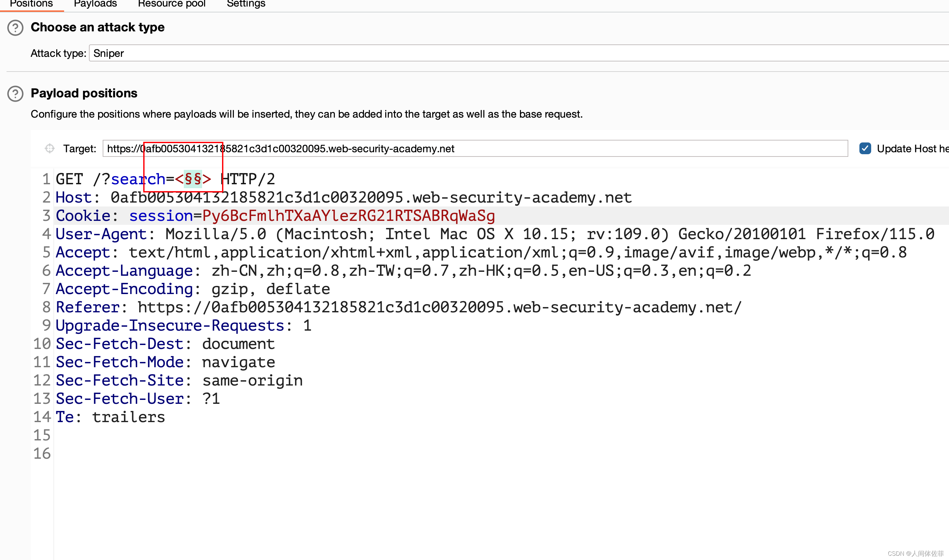949x560 pixels.
Task: Click help icon beside Payload positions
Action: 15,93
